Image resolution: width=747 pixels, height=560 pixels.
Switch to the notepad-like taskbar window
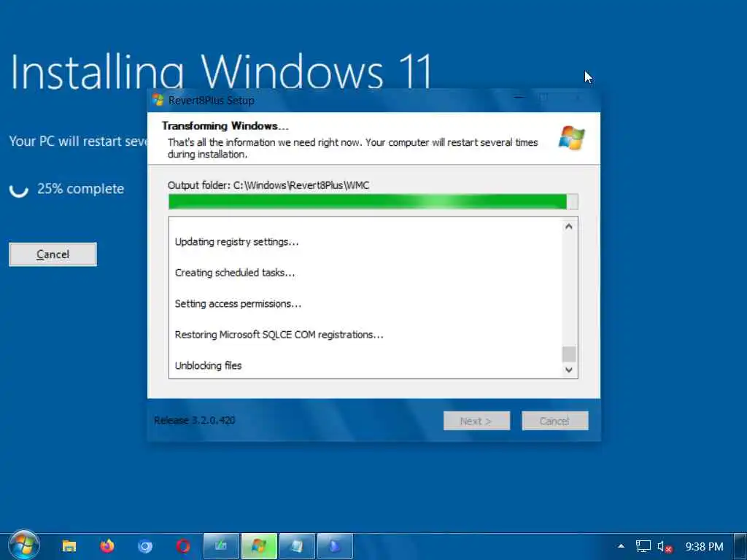pyautogui.click(x=297, y=546)
